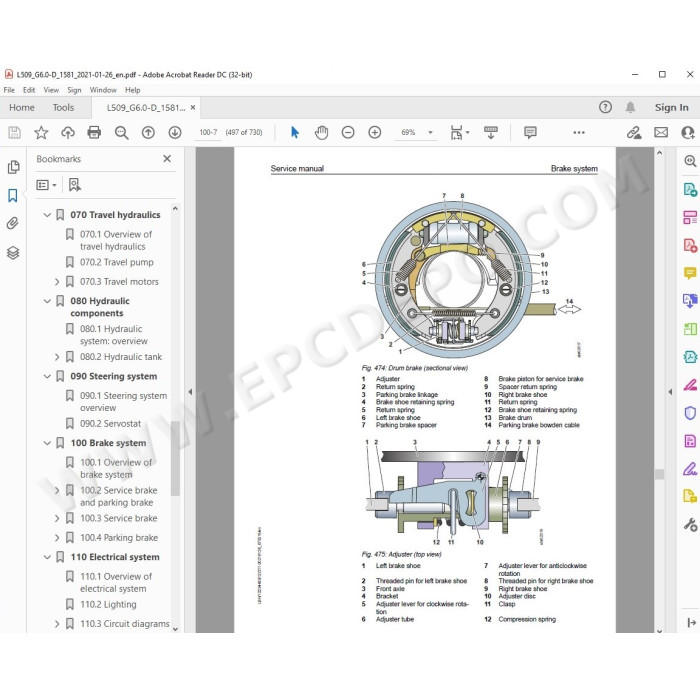Screen dimensions: 700x700
Task: Click the page number field
Action: pos(208,133)
